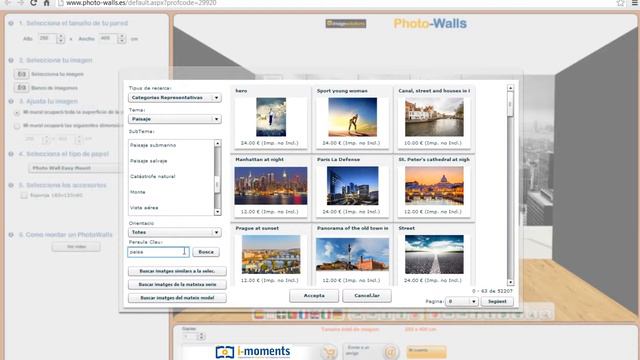Image resolution: width=640 pixels, height=360 pixels.
Task: Select the 'St. Peter's cathedral at night' thumbnail
Action: (x=434, y=186)
